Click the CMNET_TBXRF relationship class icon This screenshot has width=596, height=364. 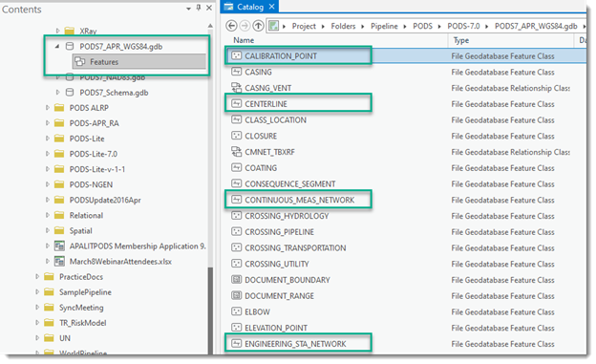pos(237,151)
